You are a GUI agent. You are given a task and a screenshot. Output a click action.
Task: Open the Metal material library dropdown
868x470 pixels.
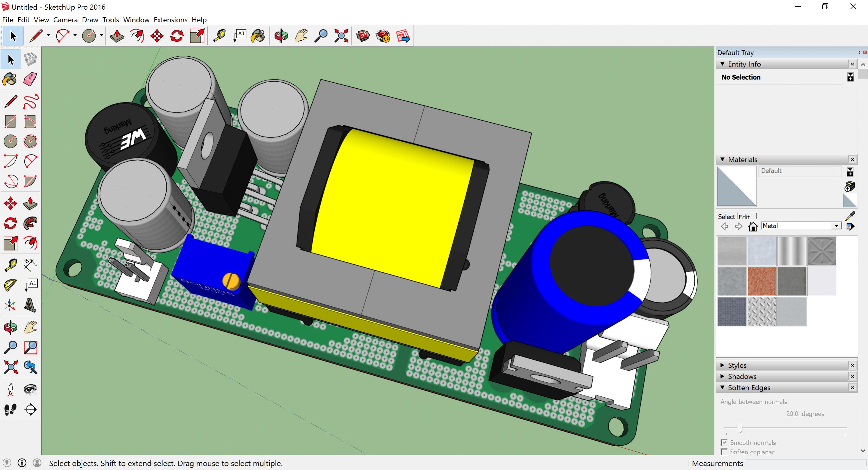pos(836,226)
